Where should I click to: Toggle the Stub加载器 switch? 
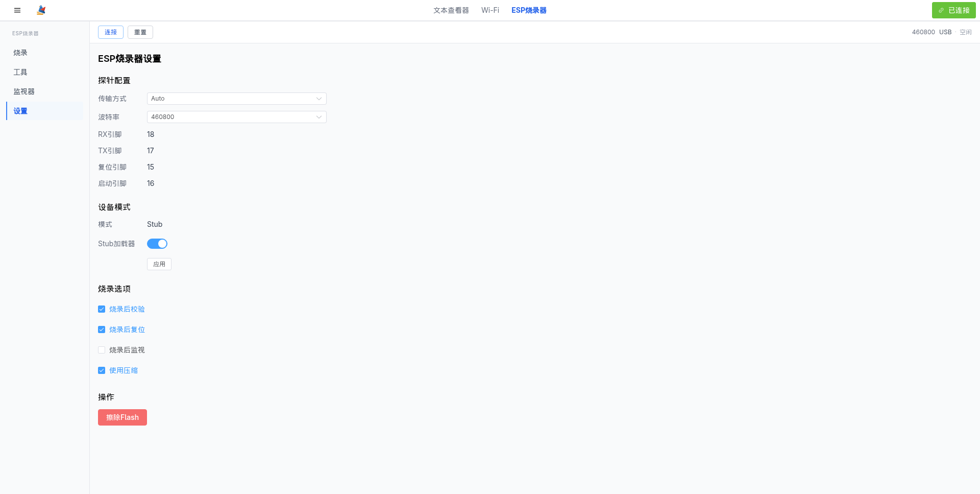coord(157,244)
